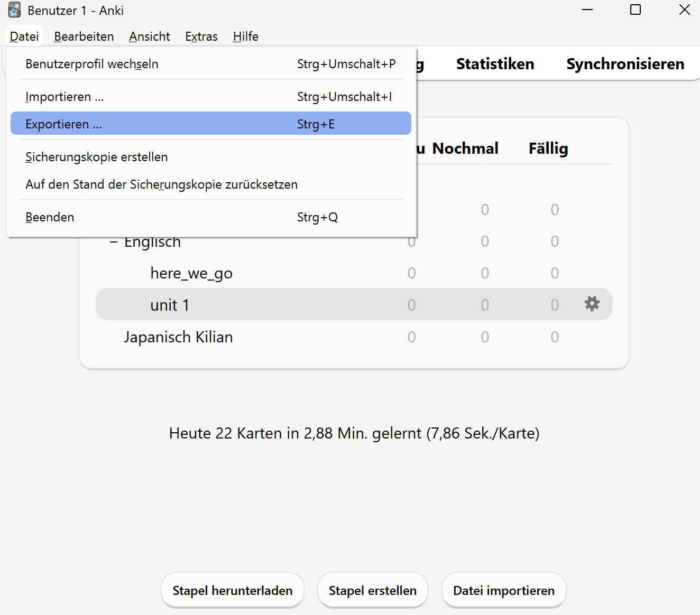Choose Auf den Stand der Sicherungskopie zurücksetzen
The width and height of the screenshot is (700, 615).
211,184
